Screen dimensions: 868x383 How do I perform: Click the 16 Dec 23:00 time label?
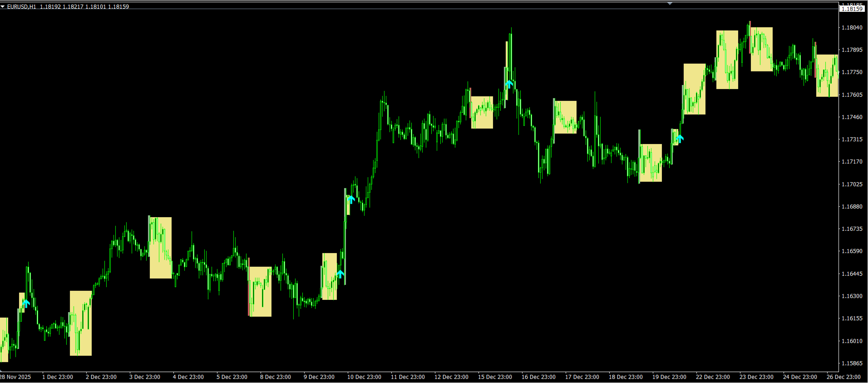[538, 377]
